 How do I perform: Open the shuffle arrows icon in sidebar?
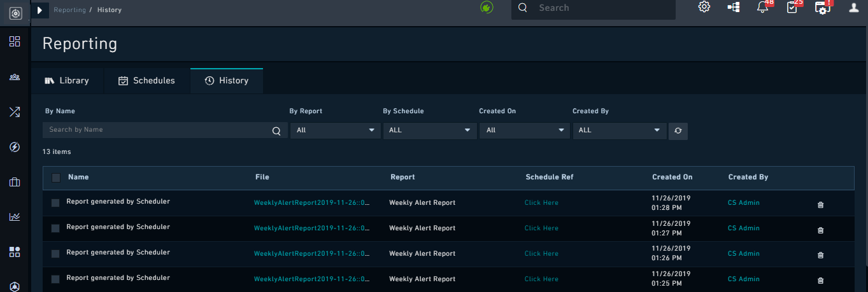pos(15,112)
